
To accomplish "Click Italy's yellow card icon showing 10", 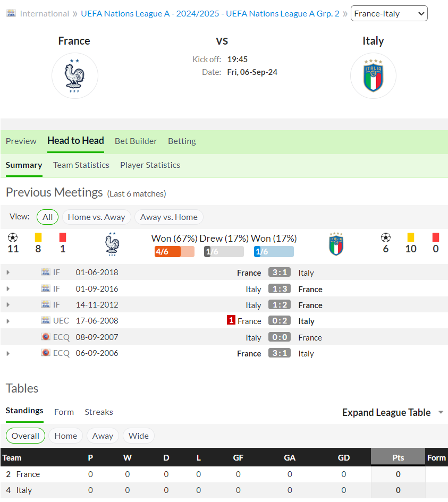I will coord(410,237).
